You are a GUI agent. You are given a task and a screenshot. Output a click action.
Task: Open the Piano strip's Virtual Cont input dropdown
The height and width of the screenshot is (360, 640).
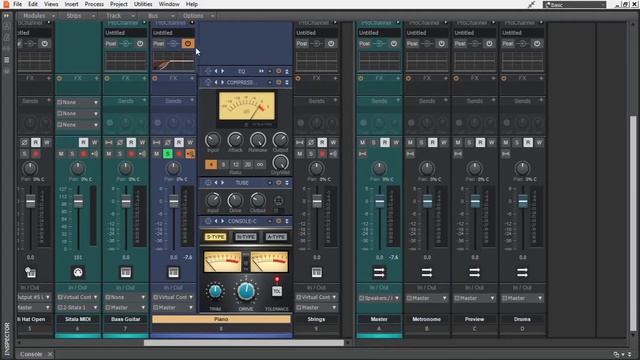pos(173,297)
